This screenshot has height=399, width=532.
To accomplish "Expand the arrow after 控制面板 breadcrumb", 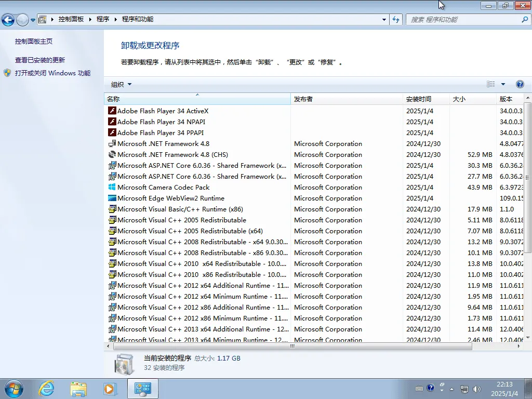I will coord(90,19).
